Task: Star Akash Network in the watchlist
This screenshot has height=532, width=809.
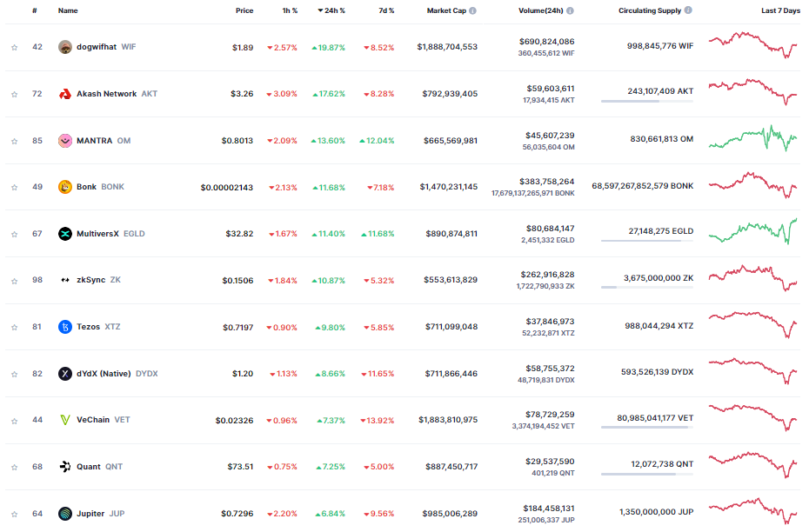Action: [15, 95]
